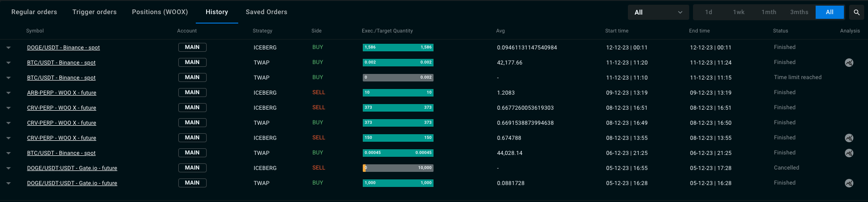Image resolution: width=868 pixels, height=202 pixels.
Task: Select the 1wk time range
Action: [x=739, y=12]
